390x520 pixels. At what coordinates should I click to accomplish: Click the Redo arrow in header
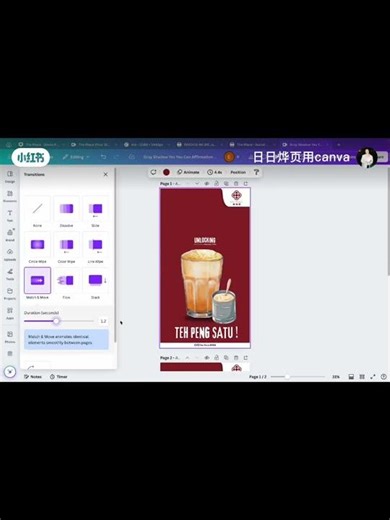tap(116, 157)
